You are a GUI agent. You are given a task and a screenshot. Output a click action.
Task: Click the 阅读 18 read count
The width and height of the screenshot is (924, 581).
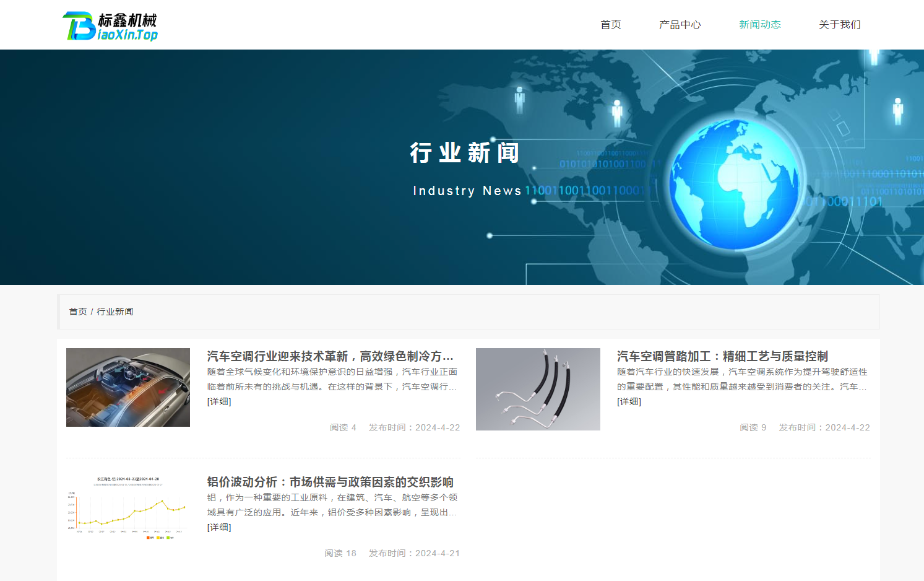click(340, 553)
